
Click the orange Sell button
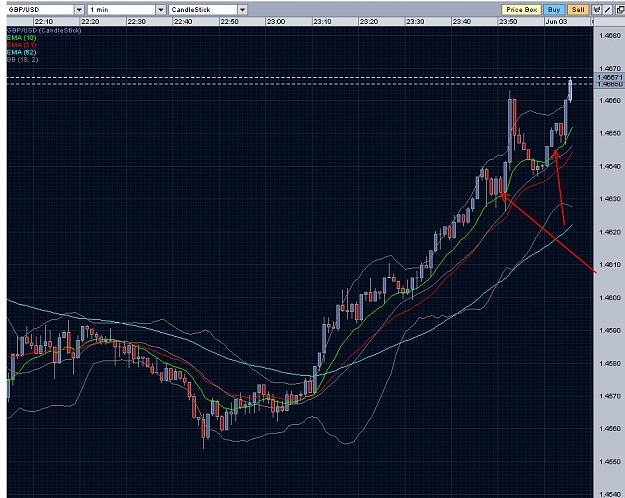pos(578,10)
